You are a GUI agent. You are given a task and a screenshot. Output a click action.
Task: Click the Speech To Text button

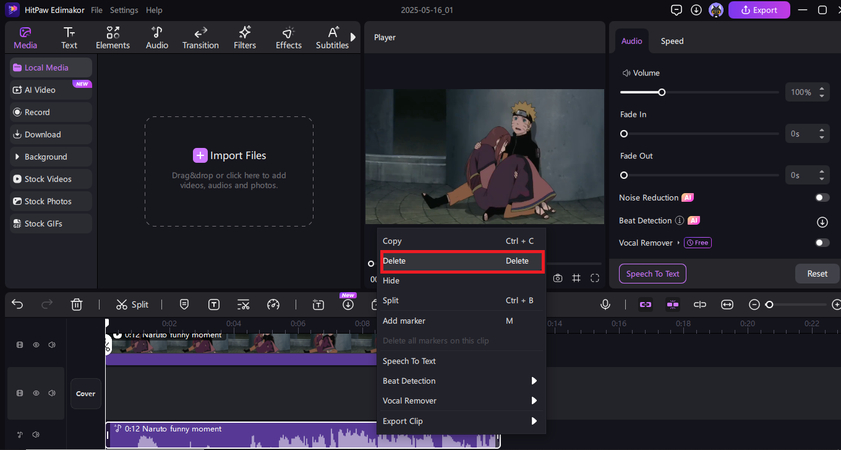coord(653,274)
